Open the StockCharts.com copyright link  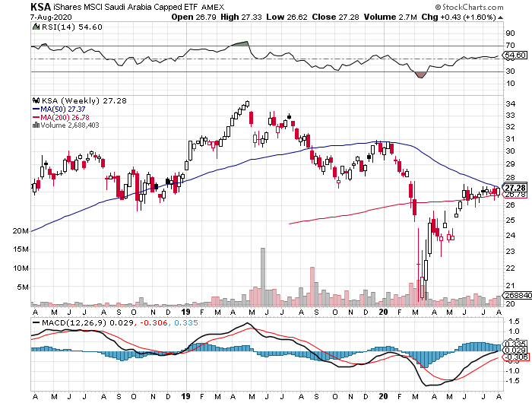[469, 7]
